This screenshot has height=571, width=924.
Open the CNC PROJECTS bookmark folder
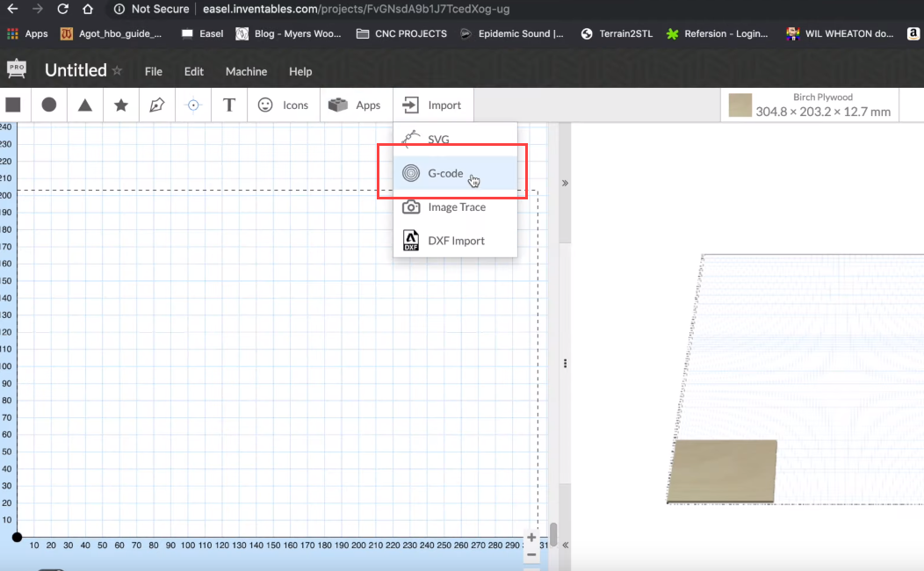[401, 33]
